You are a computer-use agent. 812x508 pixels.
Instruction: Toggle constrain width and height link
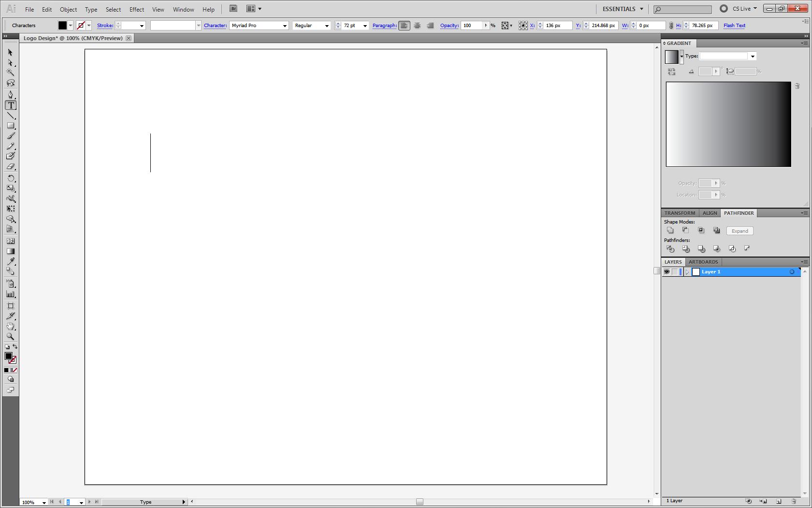[670, 26]
